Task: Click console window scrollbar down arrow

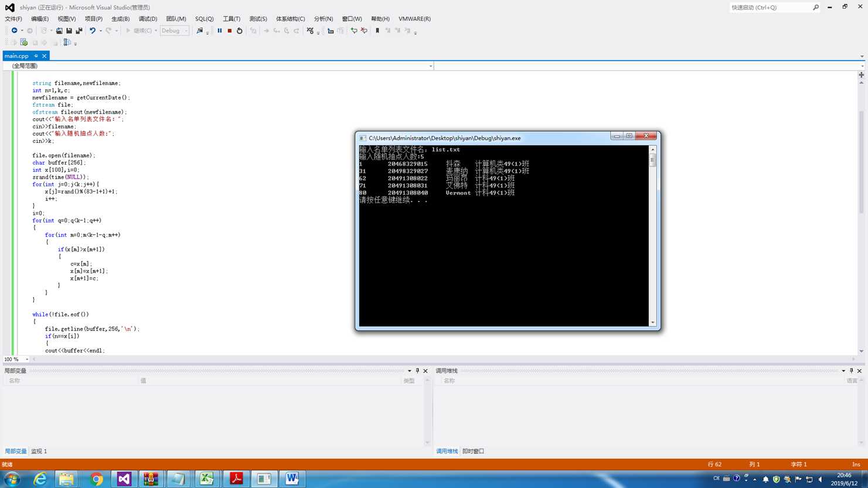Action: coord(652,322)
